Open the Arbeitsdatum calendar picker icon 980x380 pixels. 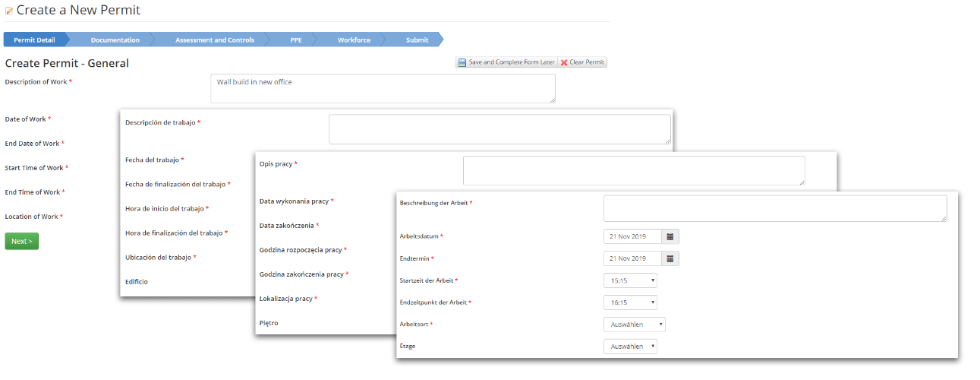(670, 236)
